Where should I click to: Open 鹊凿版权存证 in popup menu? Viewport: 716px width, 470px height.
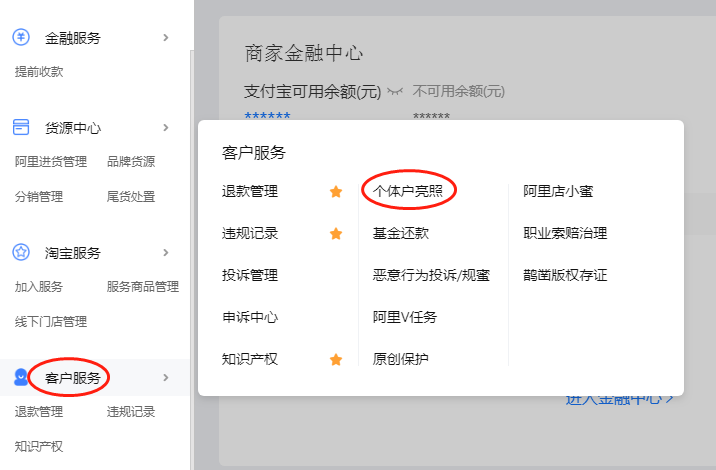(565, 275)
